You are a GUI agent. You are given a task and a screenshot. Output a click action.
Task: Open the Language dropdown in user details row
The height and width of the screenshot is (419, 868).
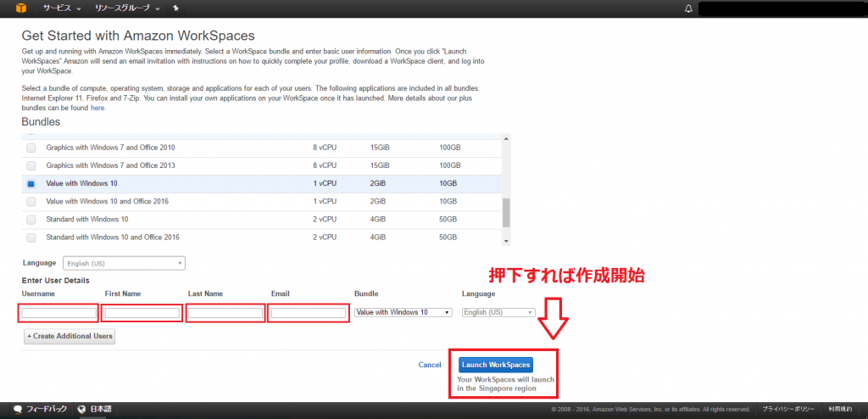pyautogui.click(x=498, y=312)
